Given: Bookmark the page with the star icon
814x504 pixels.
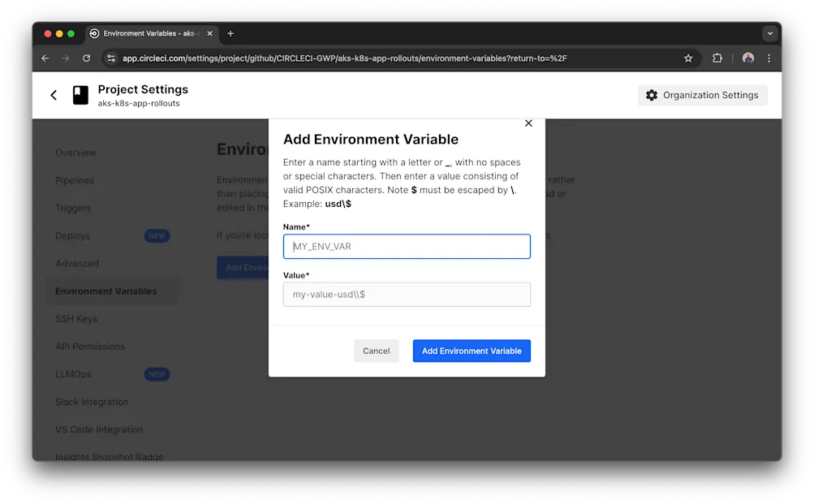Looking at the screenshot, I should pyautogui.click(x=688, y=58).
